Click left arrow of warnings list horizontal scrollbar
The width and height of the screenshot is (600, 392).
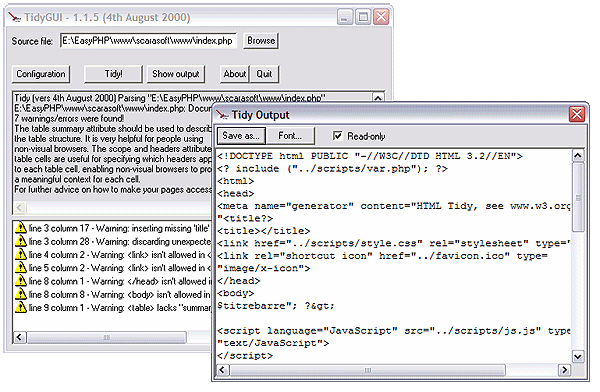[x=20, y=337]
